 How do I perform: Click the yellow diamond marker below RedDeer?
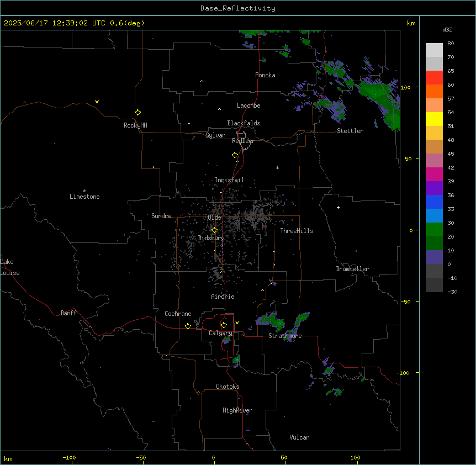(x=235, y=155)
